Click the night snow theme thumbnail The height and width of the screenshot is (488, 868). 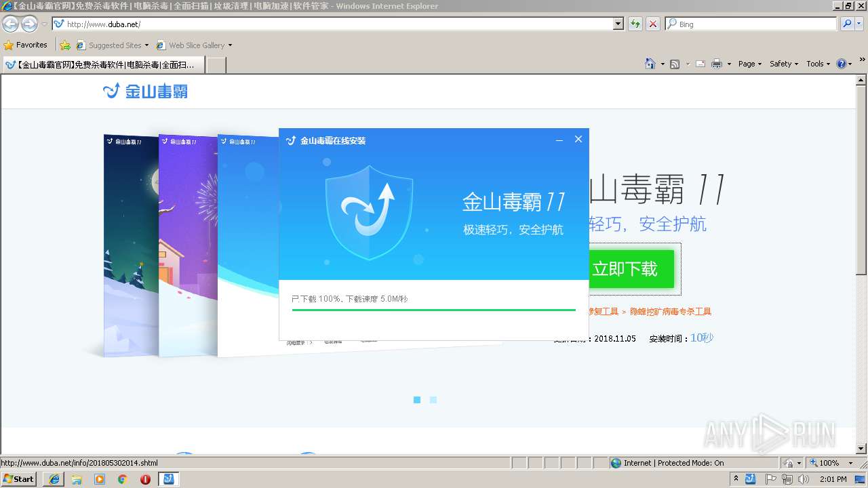click(131, 245)
